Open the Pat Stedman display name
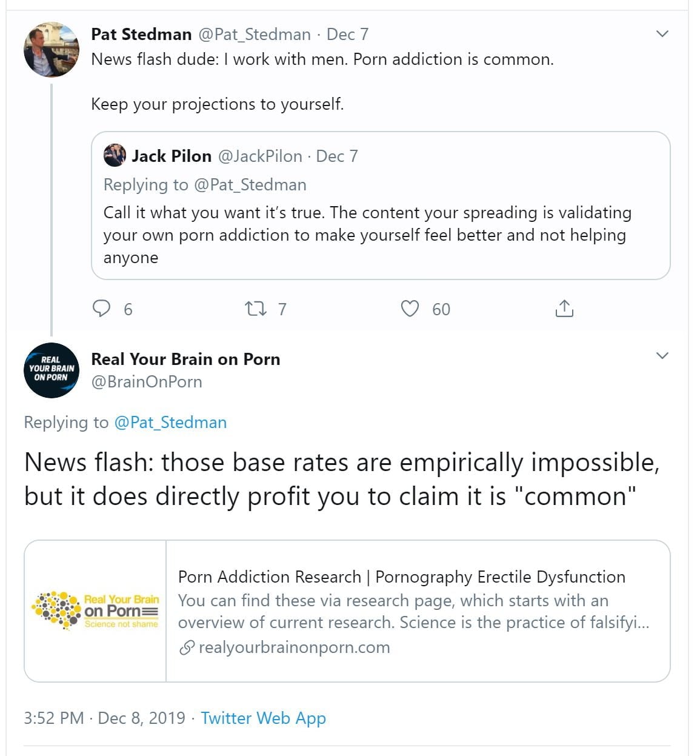Viewport: 700px width, 756px height. pos(141,35)
